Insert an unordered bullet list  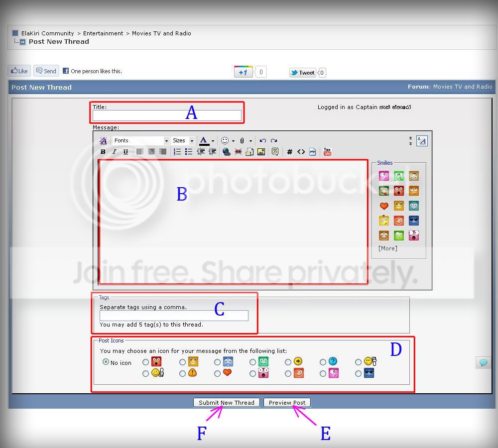click(x=189, y=152)
